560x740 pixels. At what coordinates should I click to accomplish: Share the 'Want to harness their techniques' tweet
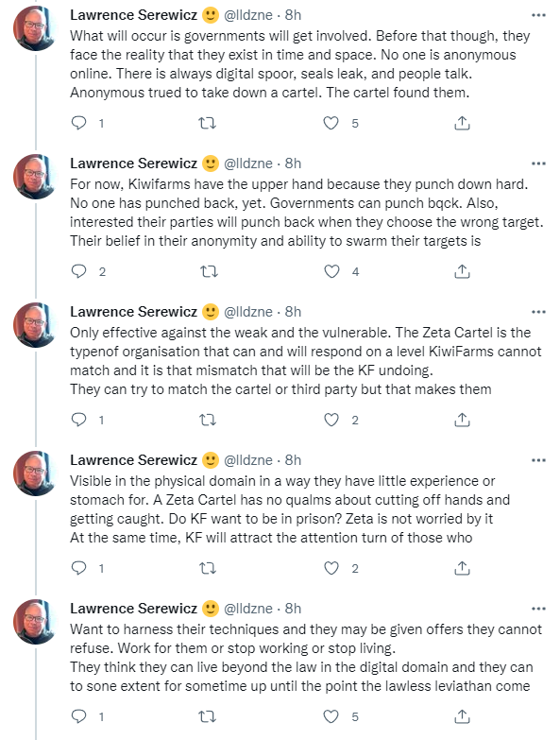click(462, 716)
